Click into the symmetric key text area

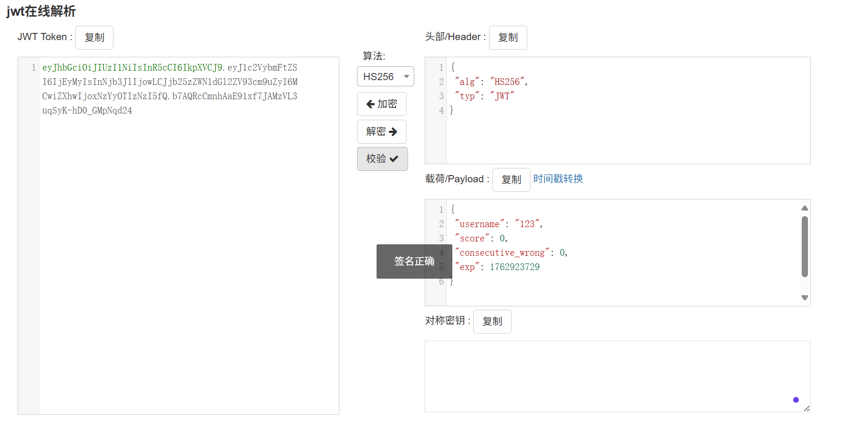click(617, 376)
